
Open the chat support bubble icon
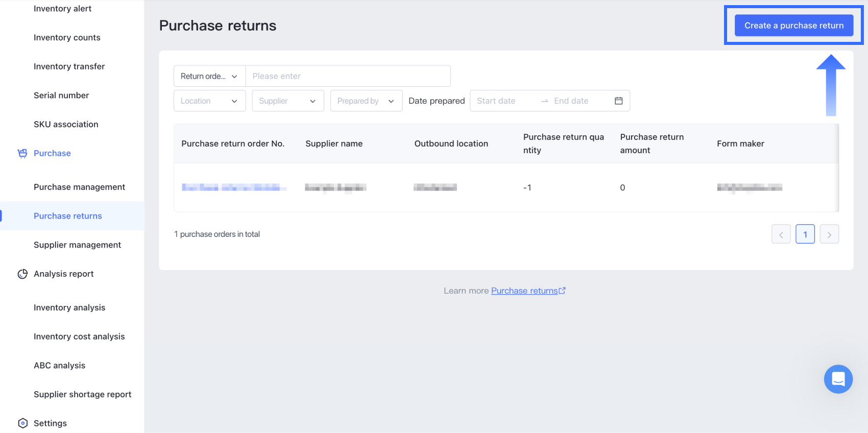coord(838,379)
